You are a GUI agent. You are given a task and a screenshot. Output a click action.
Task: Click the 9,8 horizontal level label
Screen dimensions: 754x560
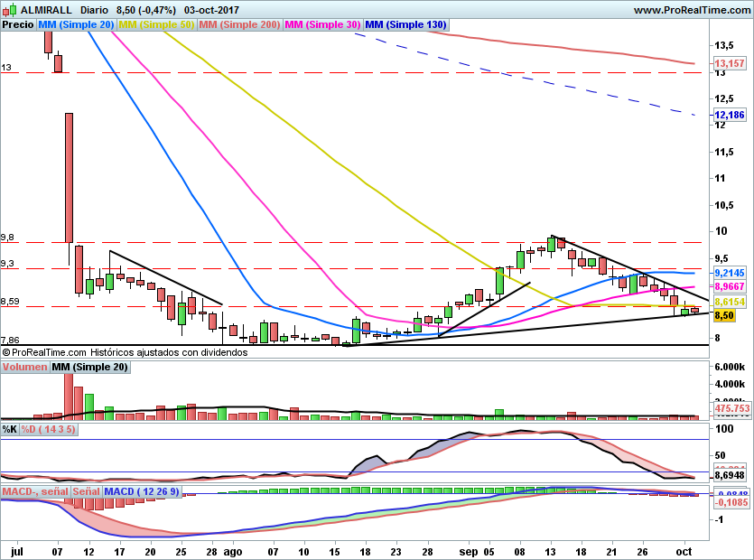(x=7, y=238)
